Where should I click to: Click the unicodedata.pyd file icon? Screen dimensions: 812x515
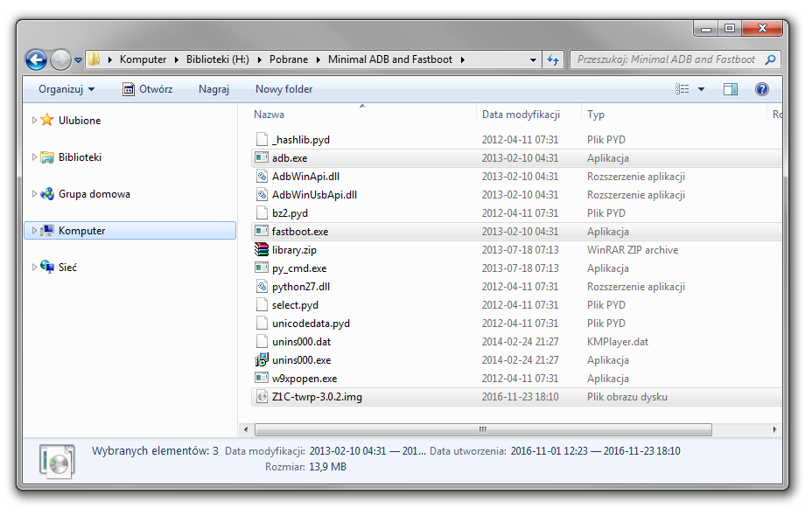pyautogui.click(x=262, y=323)
